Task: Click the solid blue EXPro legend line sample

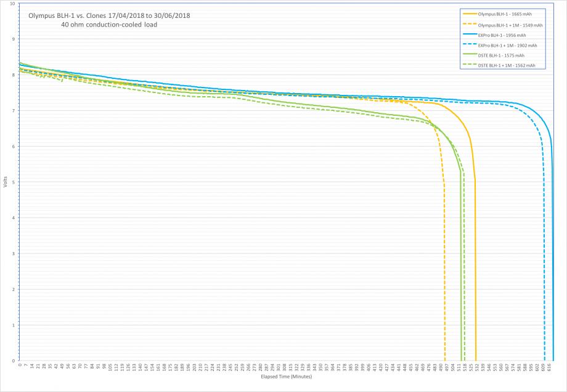Action: (468, 35)
